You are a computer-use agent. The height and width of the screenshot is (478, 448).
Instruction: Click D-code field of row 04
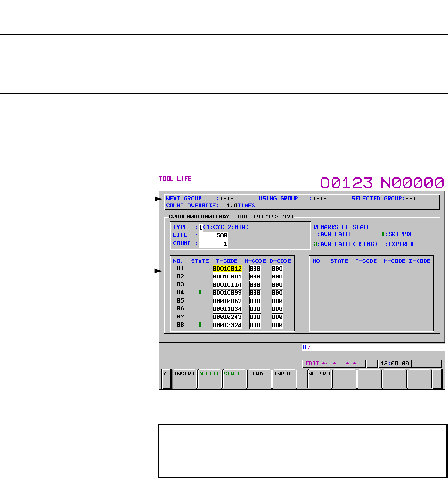coord(277,293)
